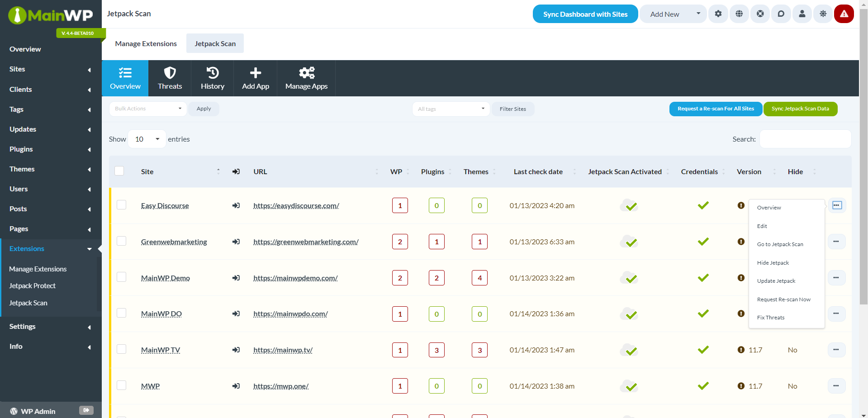The width and height of the screenshot is (868, 418).
Task: Click the red alert triangle icon
Action: (x=844, y=14)
